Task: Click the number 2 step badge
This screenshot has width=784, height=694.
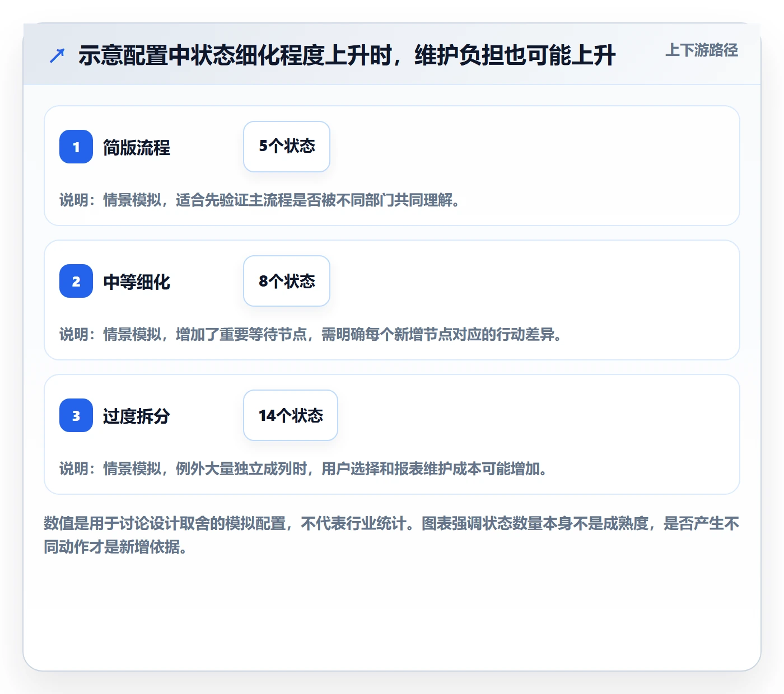Action: tap(76, 281)
